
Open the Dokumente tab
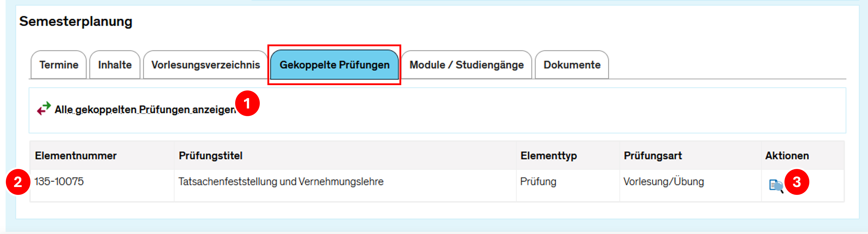coord(572,65)
